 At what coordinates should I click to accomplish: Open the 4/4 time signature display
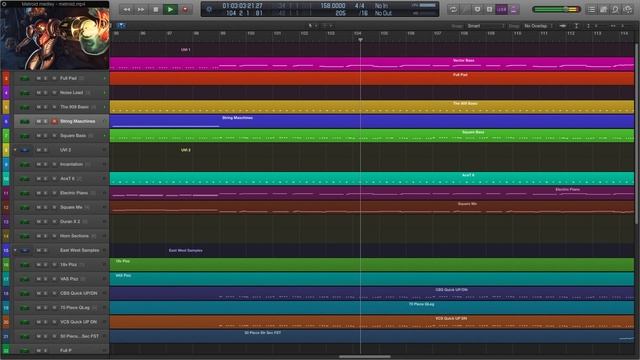360,6
